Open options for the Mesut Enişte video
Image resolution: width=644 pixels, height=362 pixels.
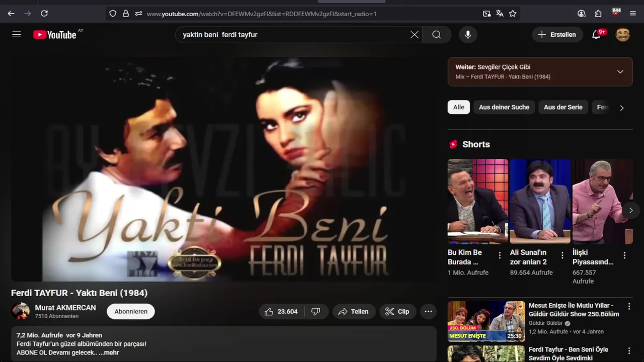629,306
